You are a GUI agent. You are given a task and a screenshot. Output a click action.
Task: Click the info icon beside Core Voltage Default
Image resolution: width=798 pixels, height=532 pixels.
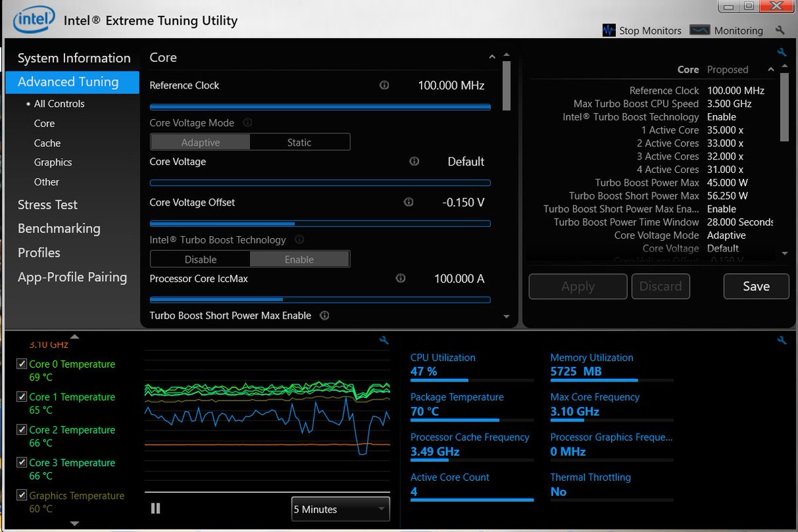(414, 162)
